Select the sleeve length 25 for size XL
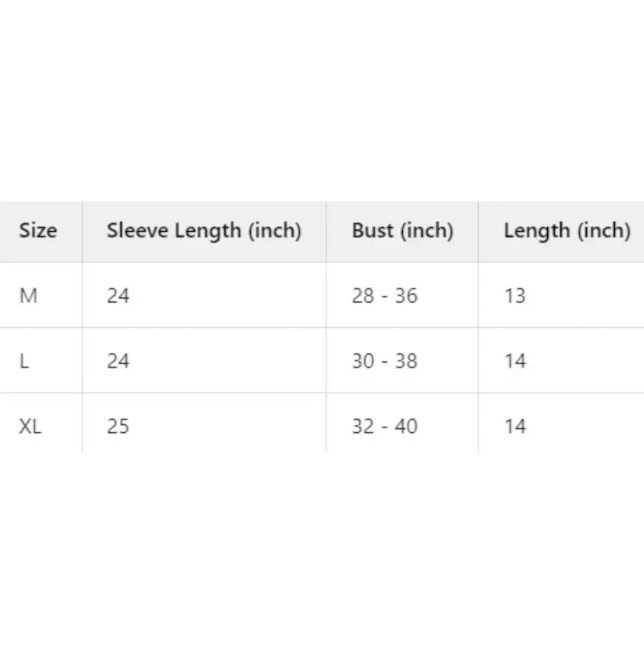Image resolution: width=644 pixels, height=648 pixels. 118,426
